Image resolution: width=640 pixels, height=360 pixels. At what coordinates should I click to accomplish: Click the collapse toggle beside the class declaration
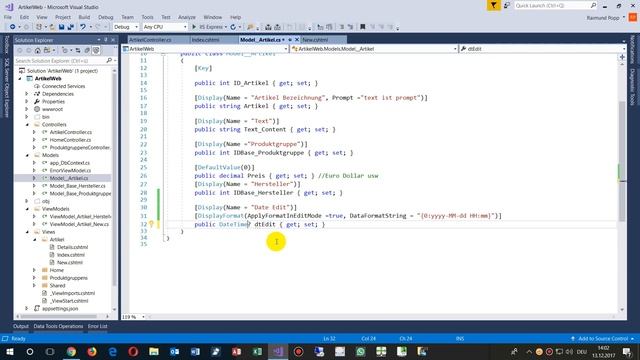pos(163,53)
